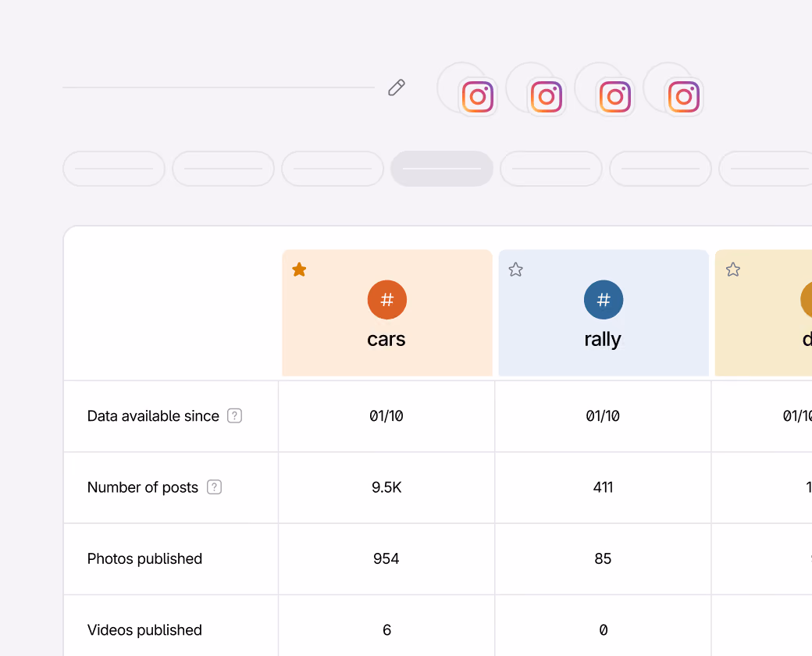Click the 6 videos value for cars
The image size is (812, 656).
click(386, 630)
